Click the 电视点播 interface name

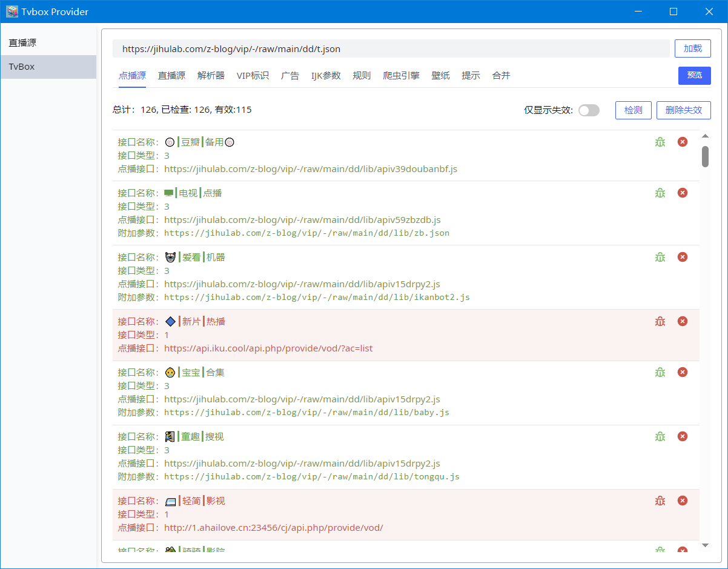click(193, 193)
